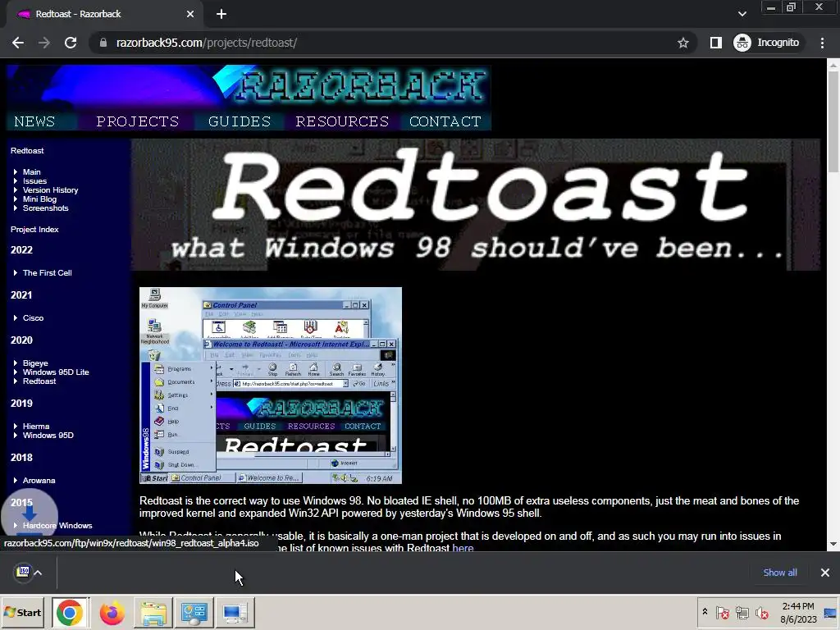The image size is (840, 630).
Task: Click the network tray icon
Action: pyautogui.click(x=742, y=612)
